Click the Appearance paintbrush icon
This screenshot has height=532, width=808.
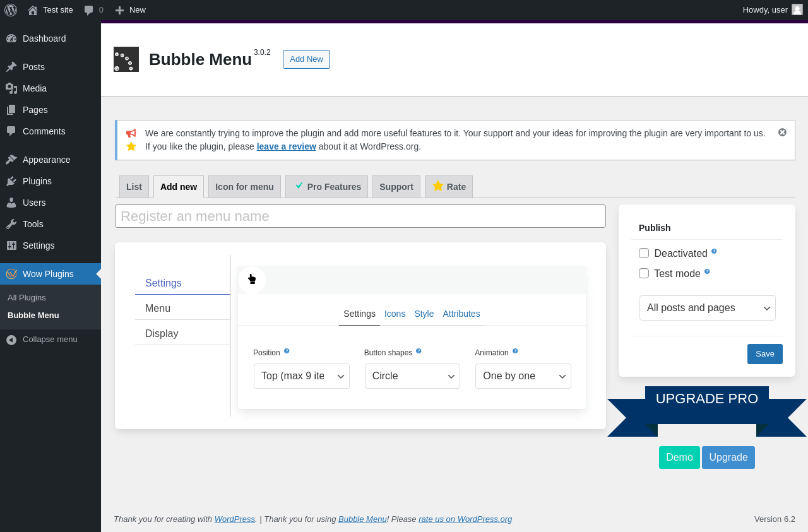pos(11,160)
